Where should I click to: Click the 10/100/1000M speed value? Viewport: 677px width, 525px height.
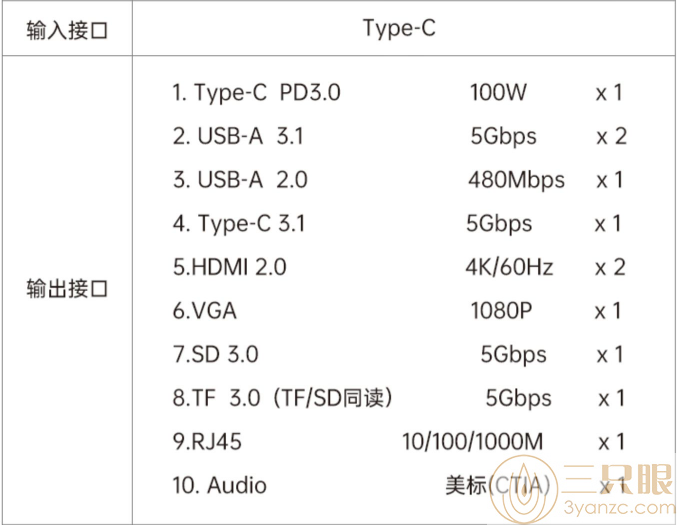(472, 442)
